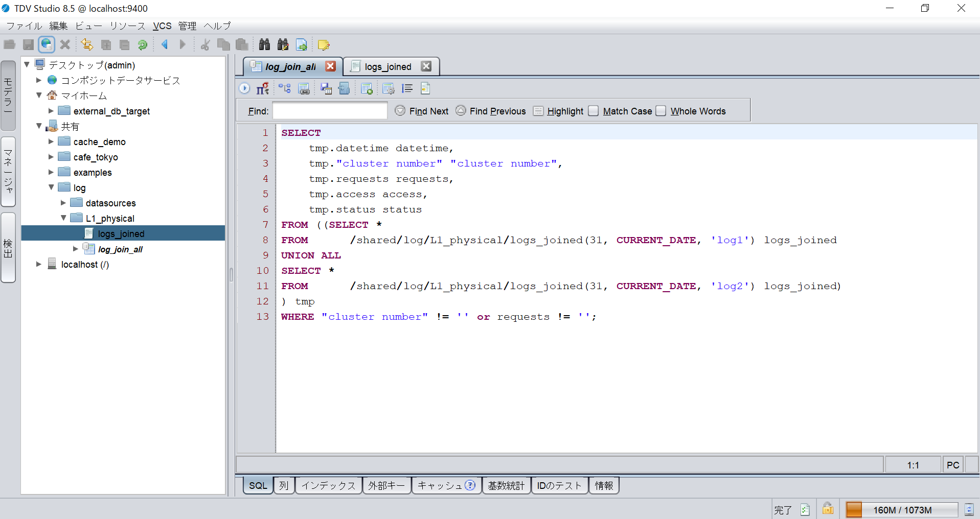980x519 pixels.
Task: Close the logs_joined tab
Action: coord(426,66)
